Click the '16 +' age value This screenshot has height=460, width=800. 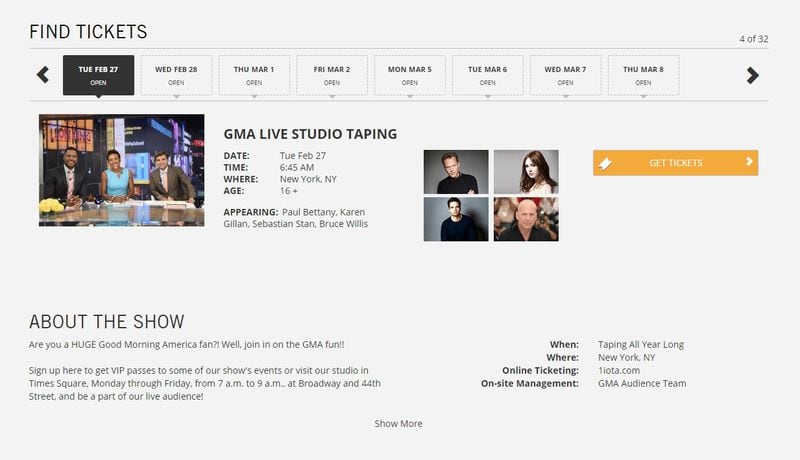point(289,191)
